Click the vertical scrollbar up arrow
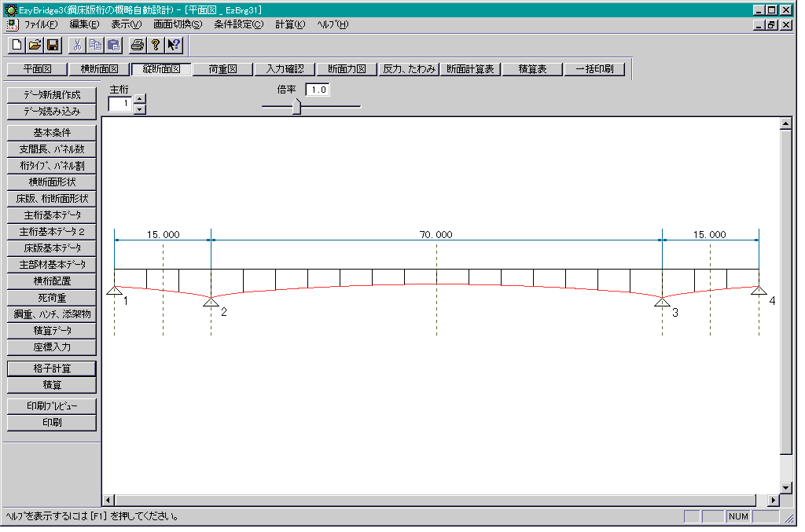Viewport: 805px width, 532px height. click(785, 123)
